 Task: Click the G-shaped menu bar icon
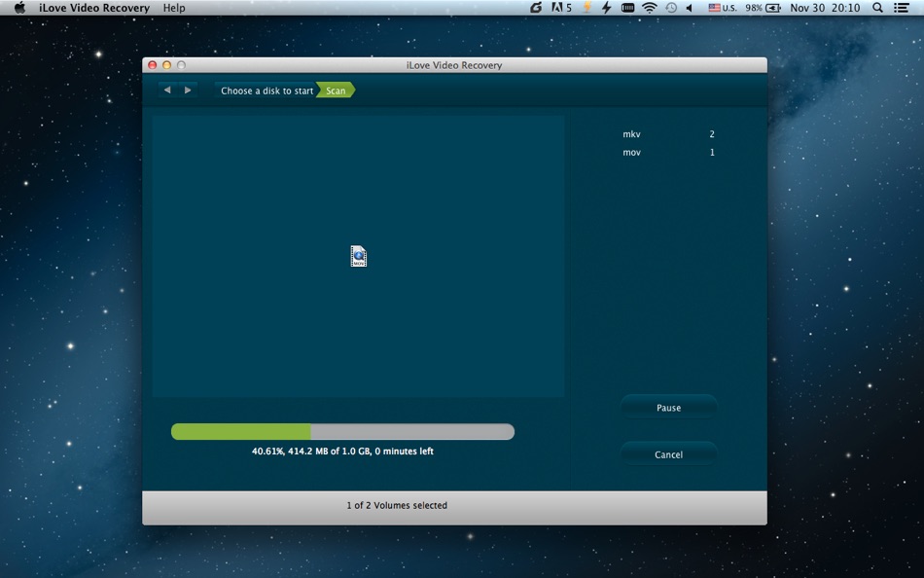(536, 8)
